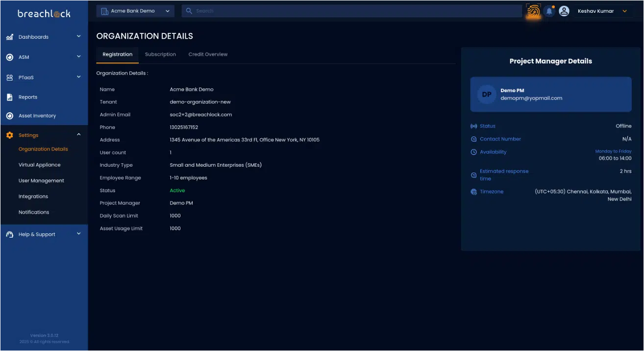Viewport: 644px width, 351px height.
Task: Click the PTaaS sidebar icon
Action: [9, 77]
